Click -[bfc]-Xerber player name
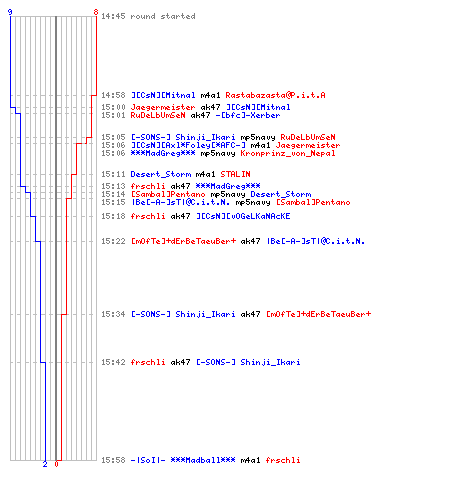The image size is (450, 500). 248,115
